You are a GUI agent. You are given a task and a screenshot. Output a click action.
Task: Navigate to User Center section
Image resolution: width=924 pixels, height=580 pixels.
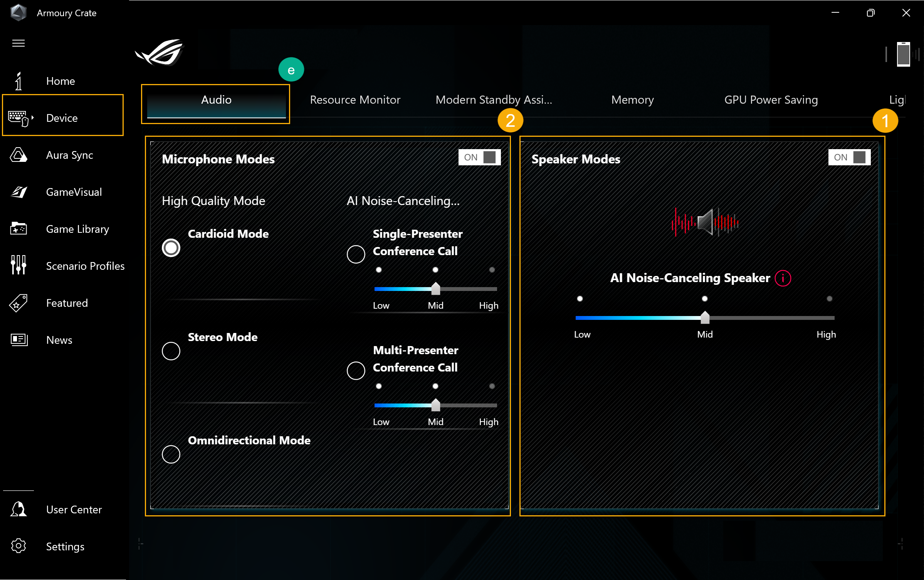[74, 508]
